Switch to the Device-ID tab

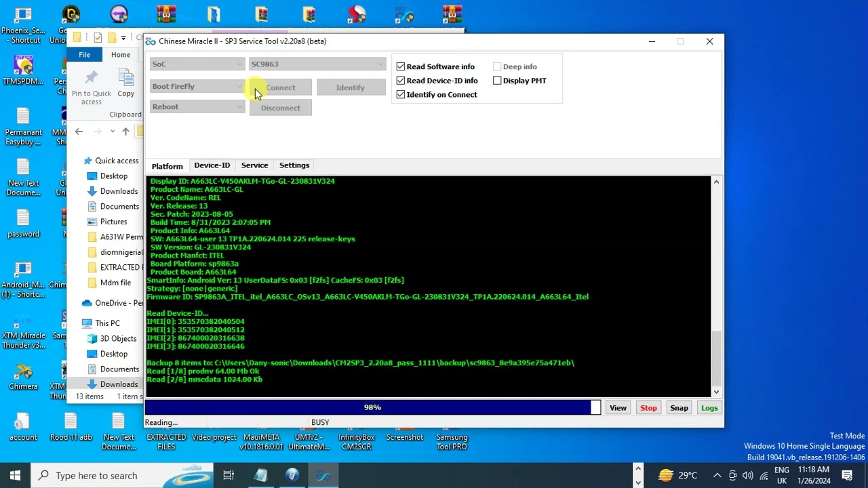tap(212, 165)
